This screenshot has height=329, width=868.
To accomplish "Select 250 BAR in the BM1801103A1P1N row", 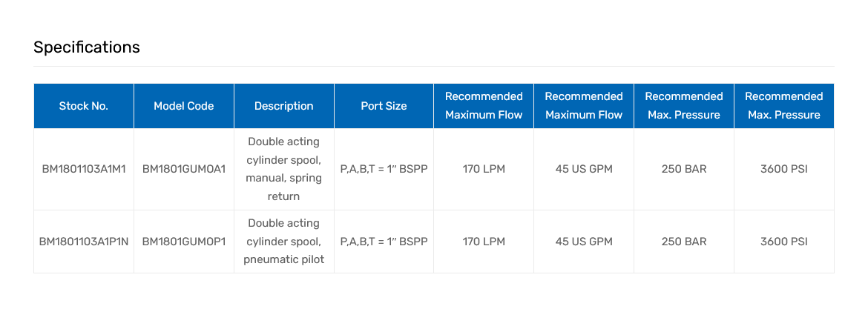I will coord(684,242).
